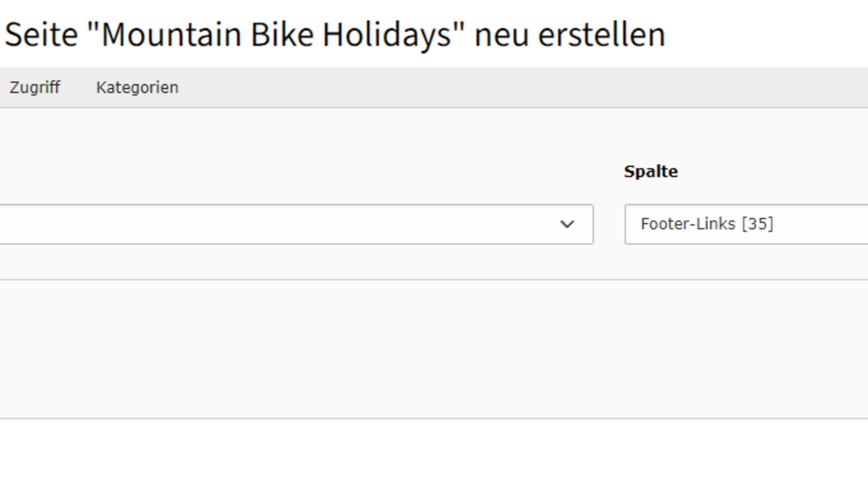This screenshot has width=868, height=488.
Task: Click the word "Mountain" in the heading
Action: [x=171, y=35]
